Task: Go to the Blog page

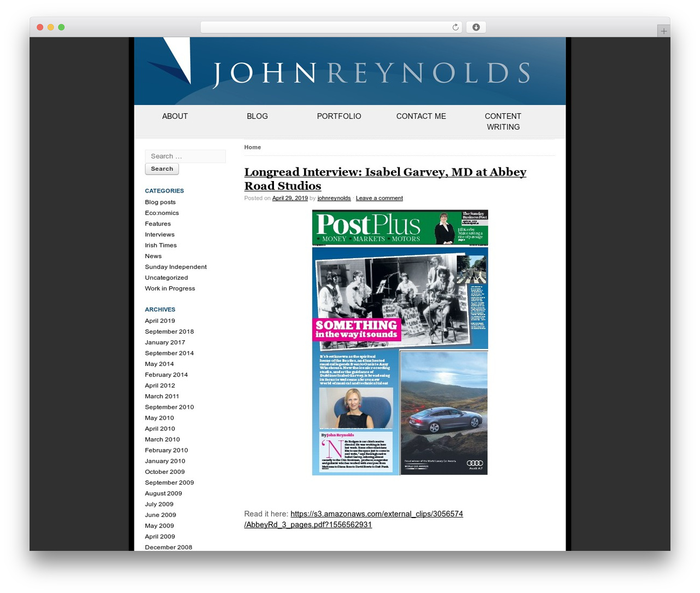Action: 257,116
